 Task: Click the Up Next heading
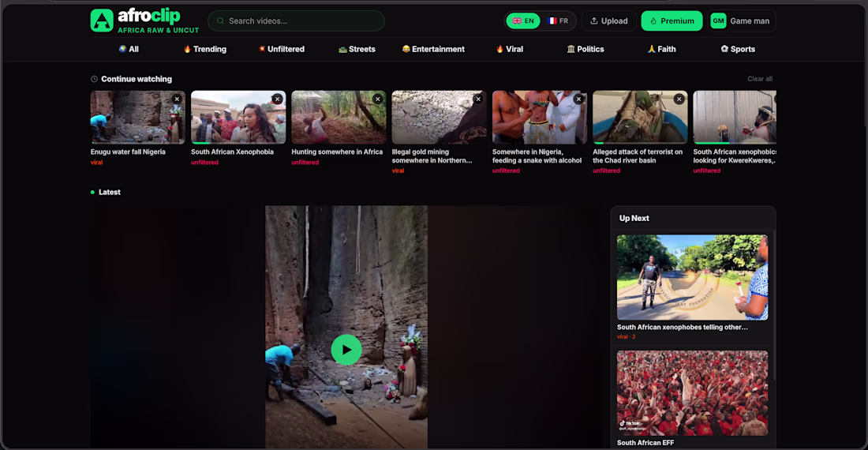pyautogui.click(x=634, y=218)
